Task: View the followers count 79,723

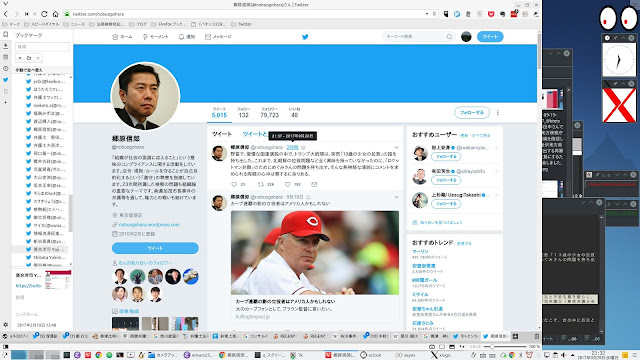Action: (269, 113)
